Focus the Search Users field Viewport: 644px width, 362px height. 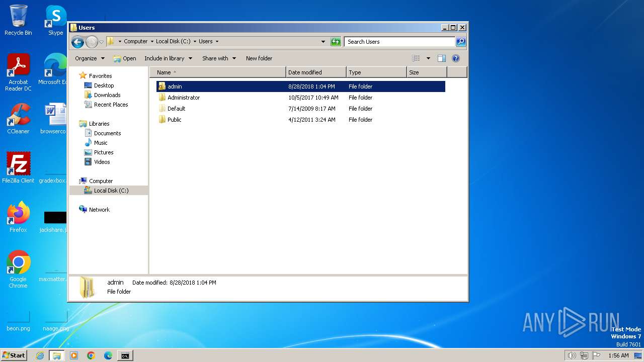400,42
